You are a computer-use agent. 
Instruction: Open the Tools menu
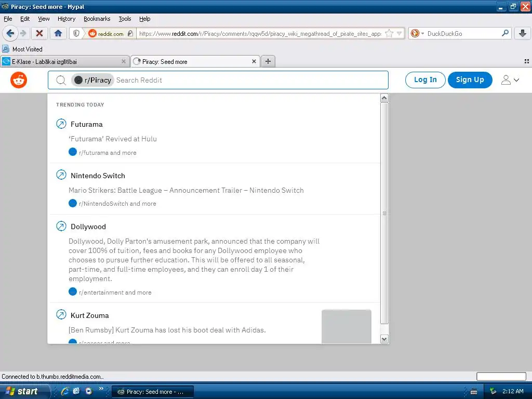point(125,19)
